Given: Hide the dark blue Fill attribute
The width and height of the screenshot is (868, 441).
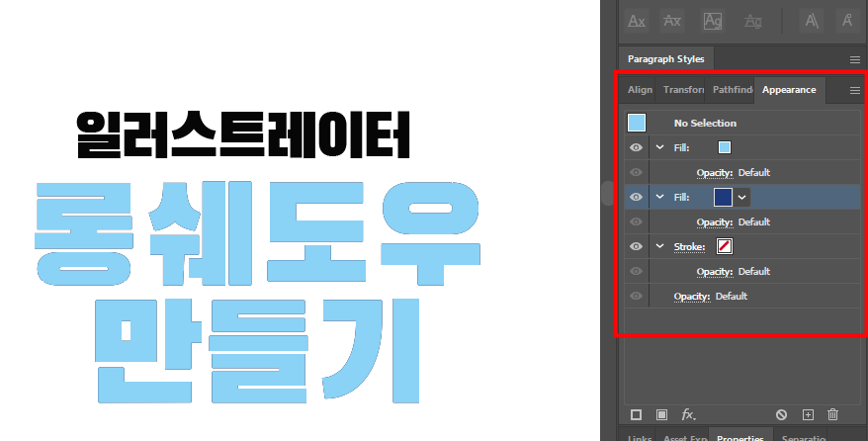Looking at the screenshot, I should pos(636,197).
